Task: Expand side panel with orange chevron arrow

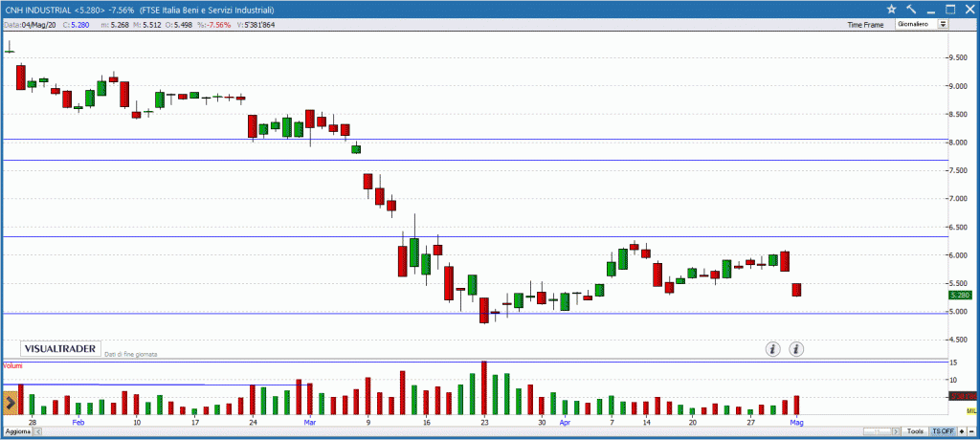Action: (10, 403)
